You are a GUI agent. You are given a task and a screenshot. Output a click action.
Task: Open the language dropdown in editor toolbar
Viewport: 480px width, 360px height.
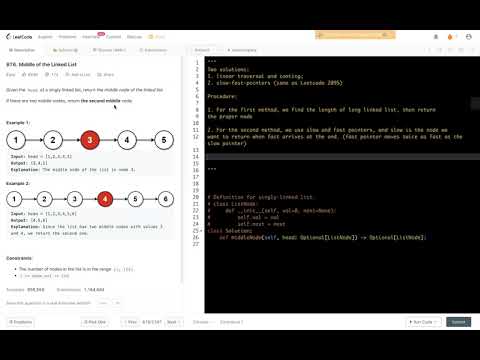click(204, 50)
